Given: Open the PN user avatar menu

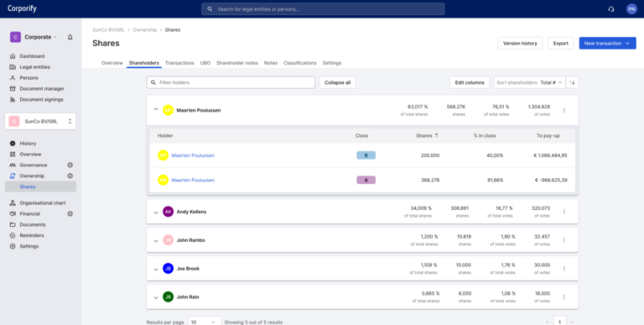Looking at the screenshot, I should pos(631,9).
